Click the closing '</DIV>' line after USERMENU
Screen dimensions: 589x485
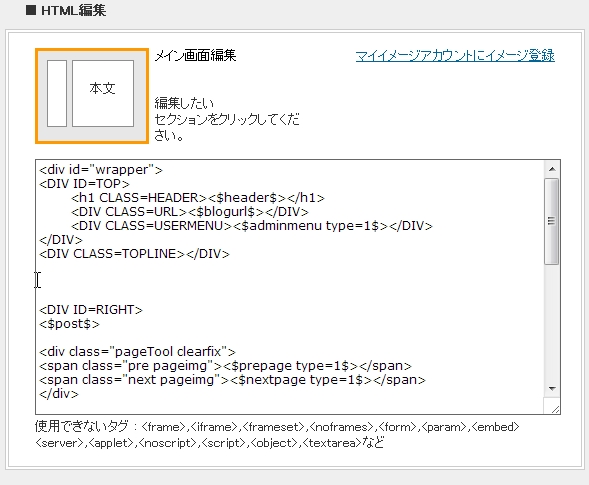[60, 240]
